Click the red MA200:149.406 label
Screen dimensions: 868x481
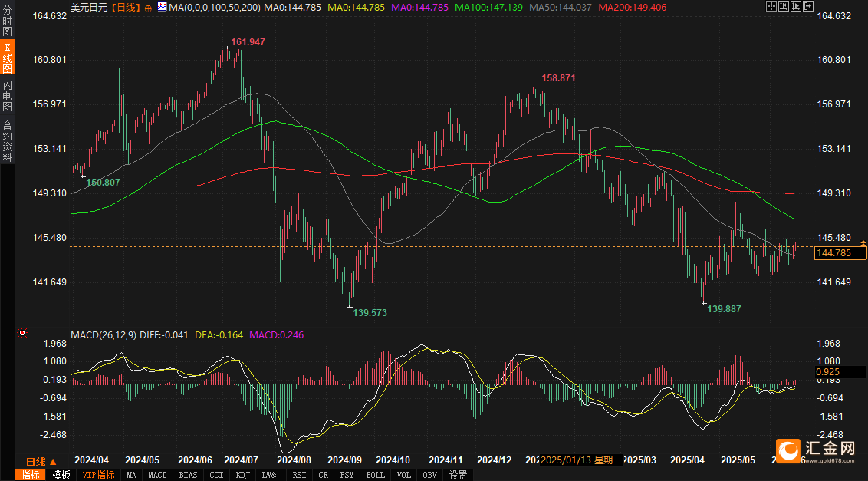coord(632,8)
